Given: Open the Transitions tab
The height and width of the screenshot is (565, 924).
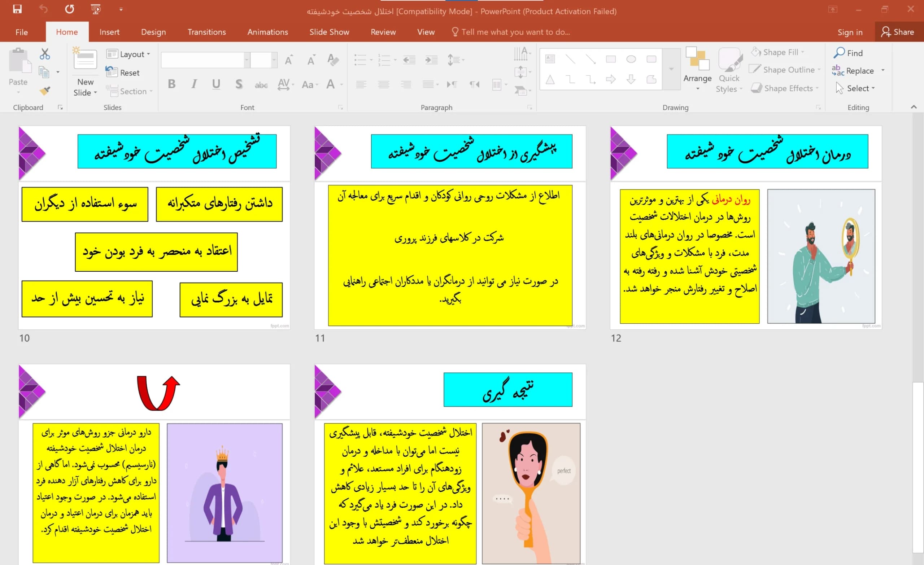Looking at the screenshot, I should 206,32.
